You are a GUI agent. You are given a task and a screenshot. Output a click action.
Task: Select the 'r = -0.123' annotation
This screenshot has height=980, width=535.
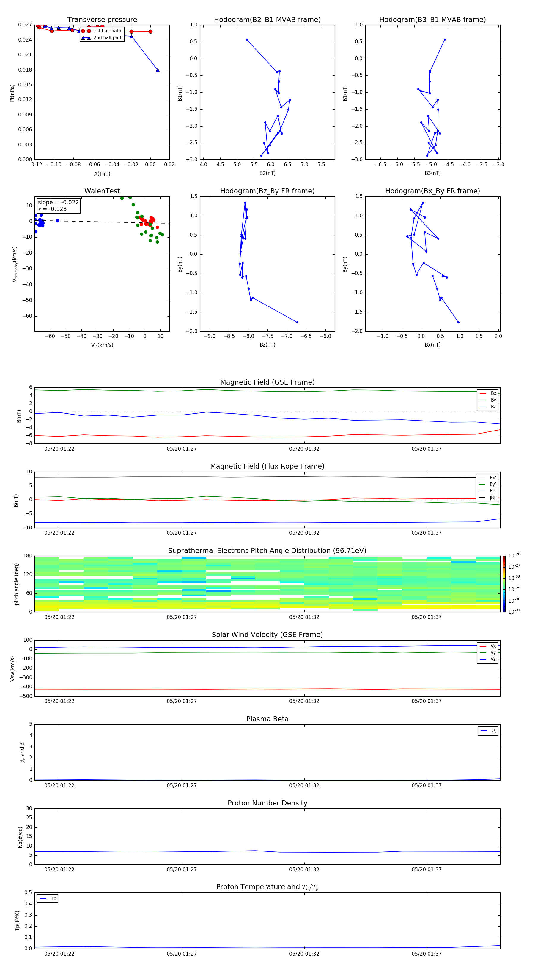click(53, 209)
